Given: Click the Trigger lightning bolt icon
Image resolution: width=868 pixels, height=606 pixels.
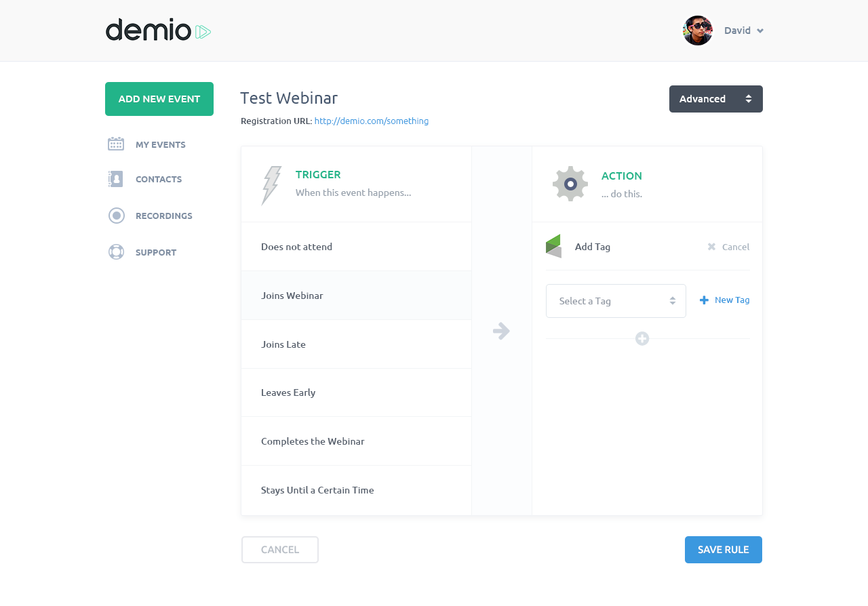Looking at the screenshot, I should click(x=271, y=185).
